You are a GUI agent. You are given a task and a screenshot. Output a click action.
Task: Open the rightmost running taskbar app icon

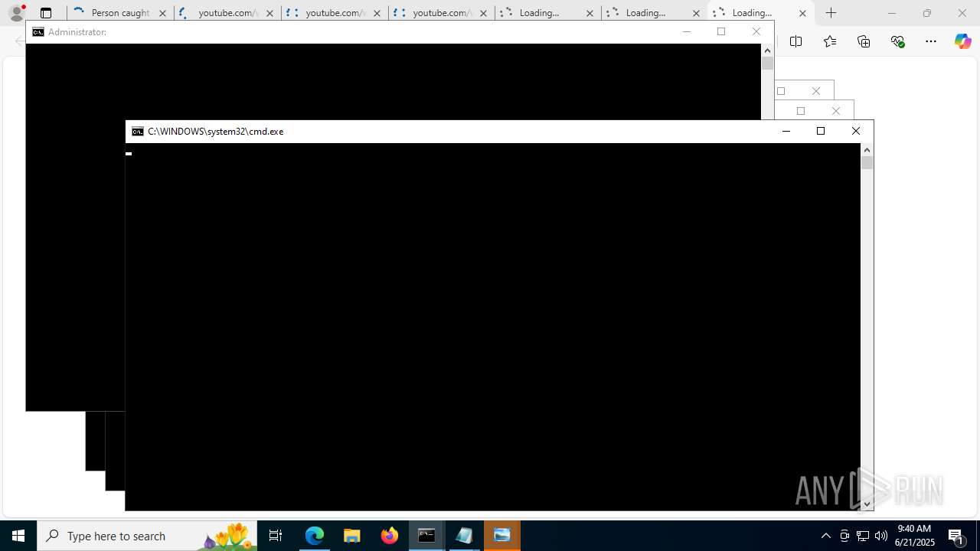[x=502, y=536]
